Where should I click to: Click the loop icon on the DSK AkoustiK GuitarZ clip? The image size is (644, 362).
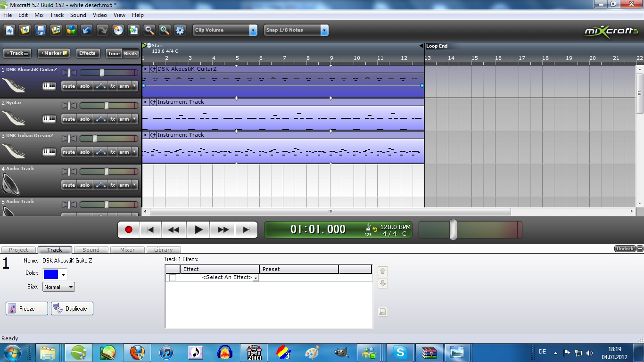[153, 69]
